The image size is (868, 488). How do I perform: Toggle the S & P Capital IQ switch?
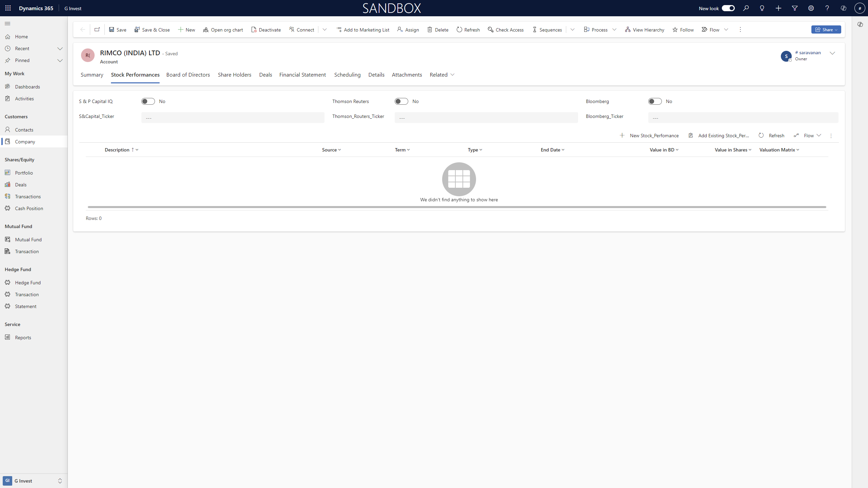click(x=148, y=101)
